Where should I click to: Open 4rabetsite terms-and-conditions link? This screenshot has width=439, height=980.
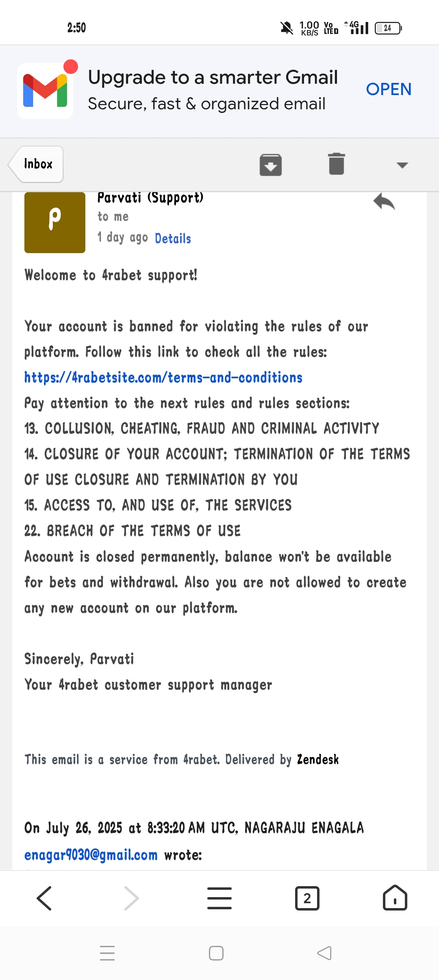(163, 377)
